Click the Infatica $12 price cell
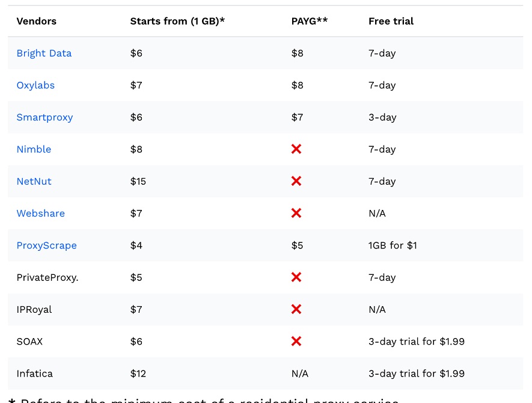This screenshot has width=532, height=403. pos(138,374)
